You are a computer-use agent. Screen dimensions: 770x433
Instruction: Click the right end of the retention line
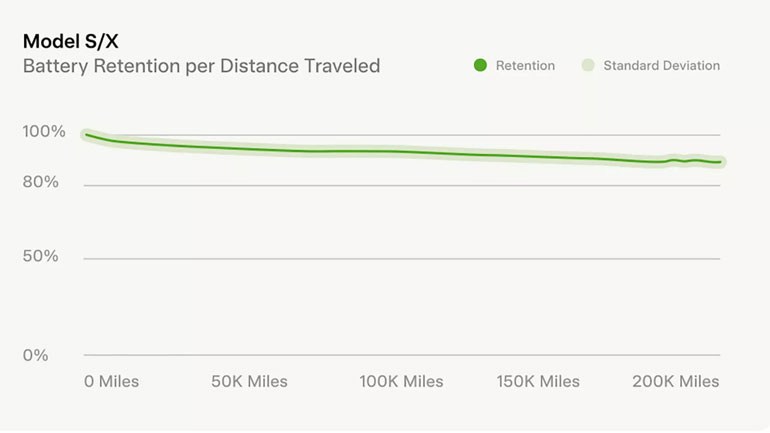[x=720, y=162]
